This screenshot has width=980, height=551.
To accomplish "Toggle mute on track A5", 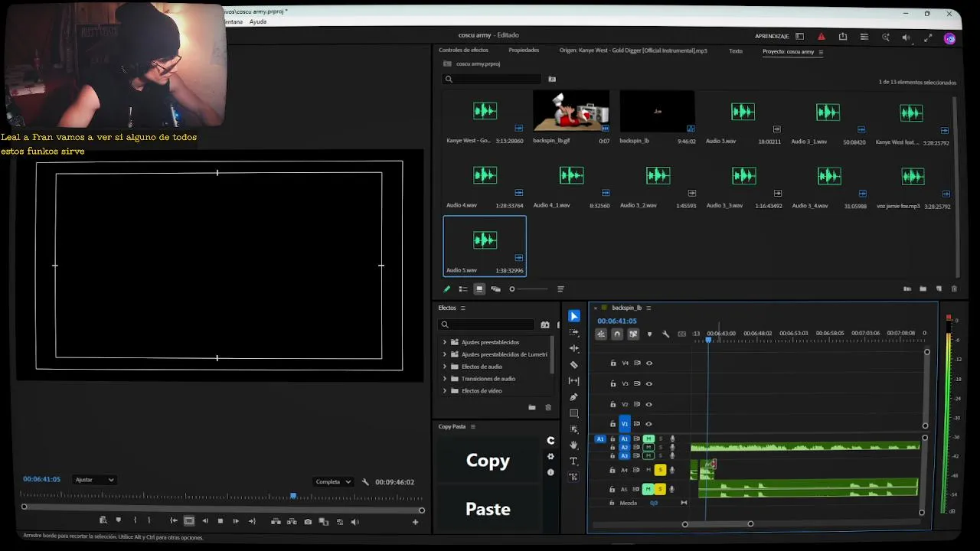I will coord(648,489).
